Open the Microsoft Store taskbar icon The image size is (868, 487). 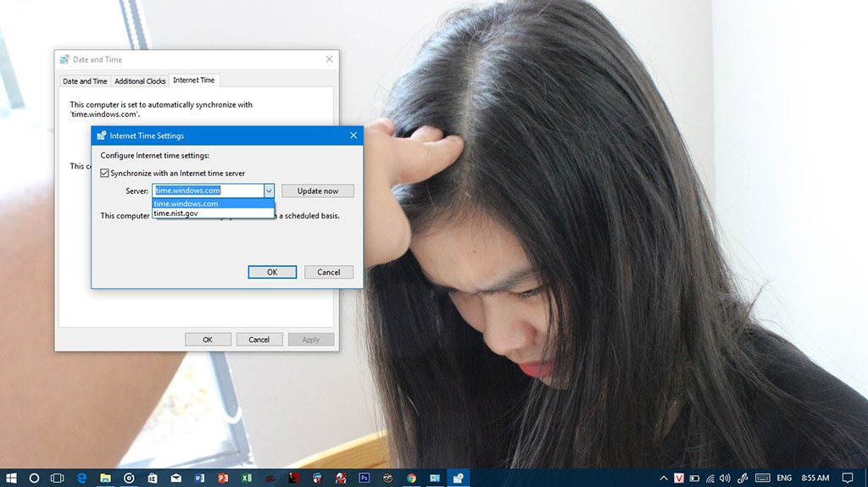pyautogui.click(x=153, y=479)
